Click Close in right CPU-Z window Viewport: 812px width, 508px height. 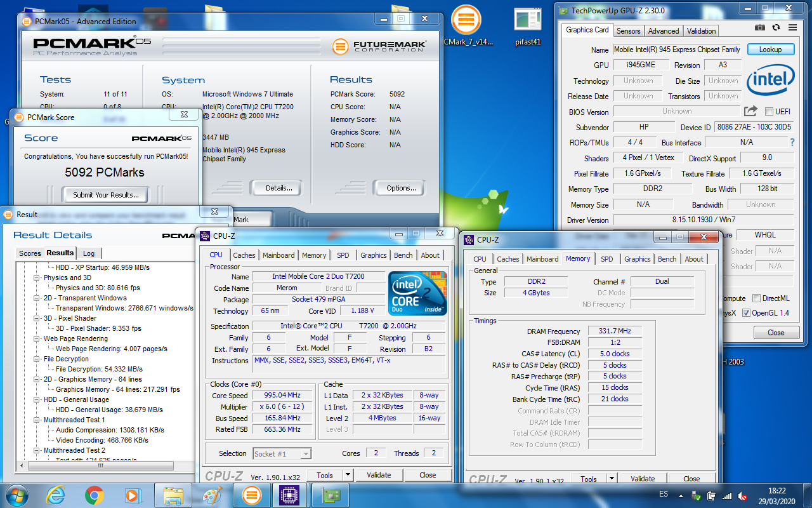tap(691, 479)
